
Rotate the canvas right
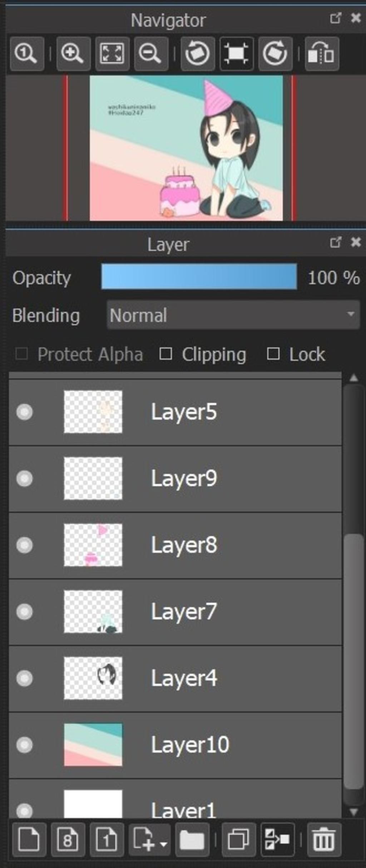point(275,54)
